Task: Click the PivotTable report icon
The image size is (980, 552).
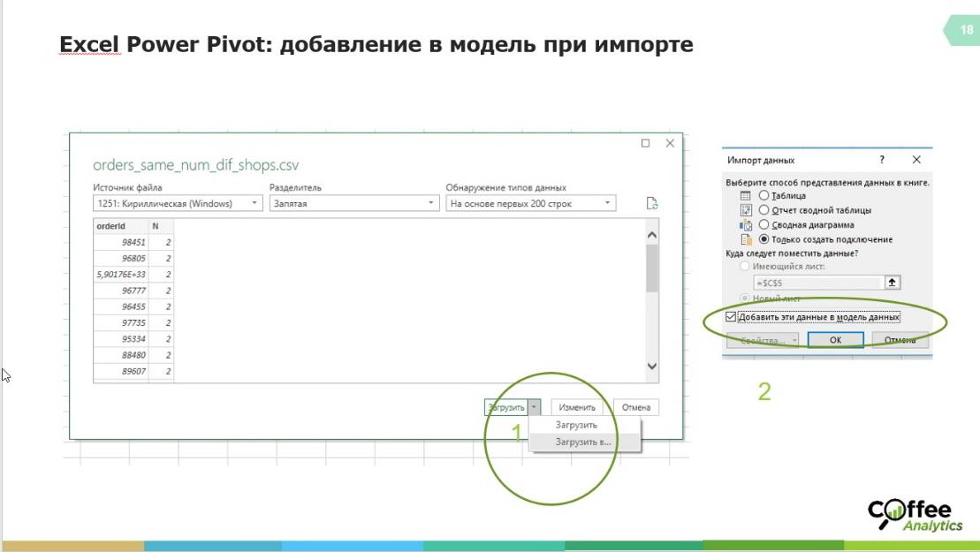Action: [745, 210]
